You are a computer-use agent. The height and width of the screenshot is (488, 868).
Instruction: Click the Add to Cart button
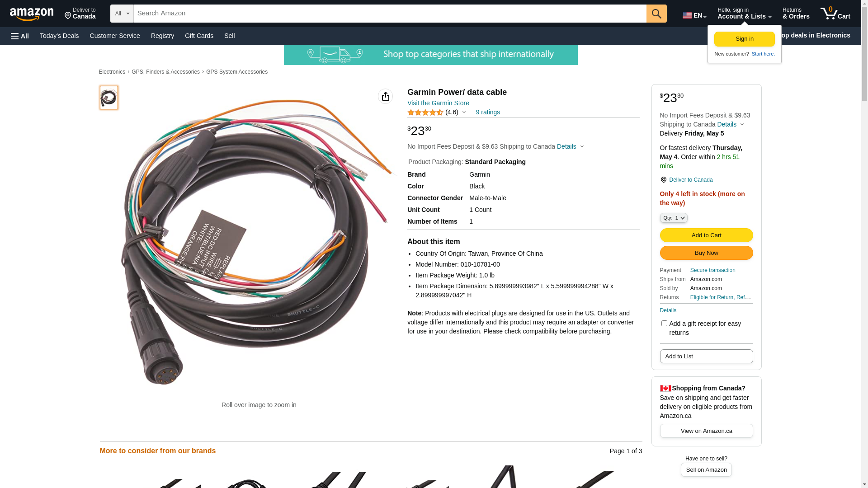[706, 235]
